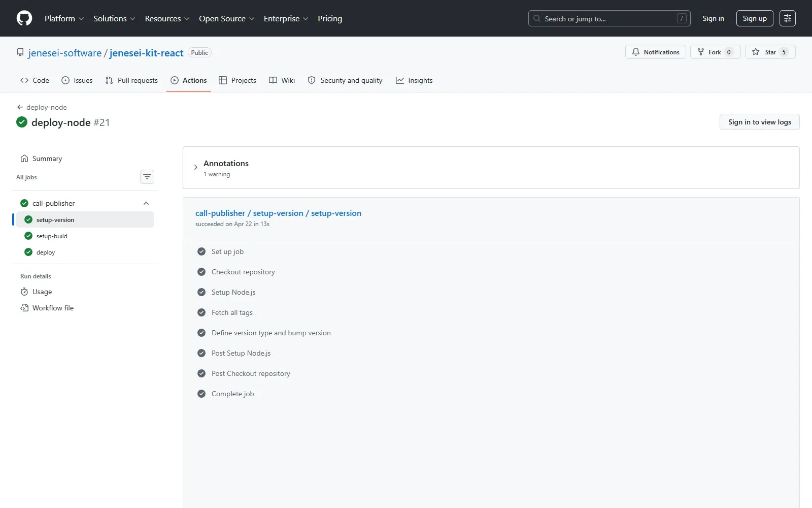
Task: Open the GitHub logo homepage
Action: click(x=24, y=18)
